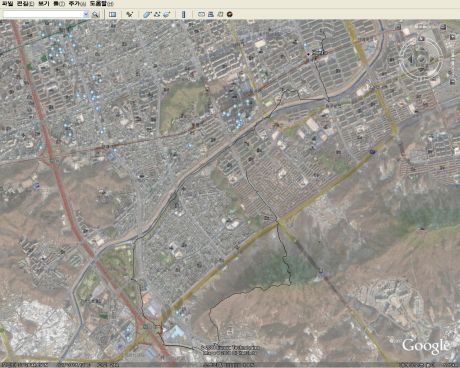460x368 pixels.
Task: Click the search magnifier button
Action: [95, 14]
